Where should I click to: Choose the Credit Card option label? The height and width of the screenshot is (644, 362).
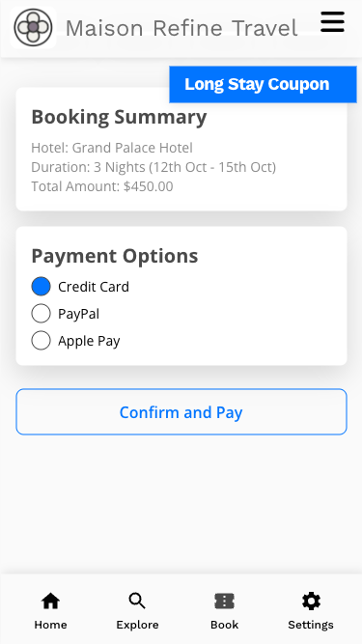94,287
